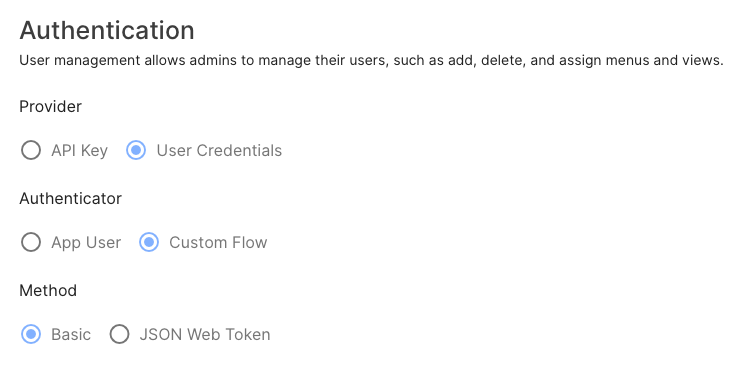Image resolution: width=737 pixels, height=390 pixels.
Task: Click the 'Custom Flow' label text
Action: [218, 242]
